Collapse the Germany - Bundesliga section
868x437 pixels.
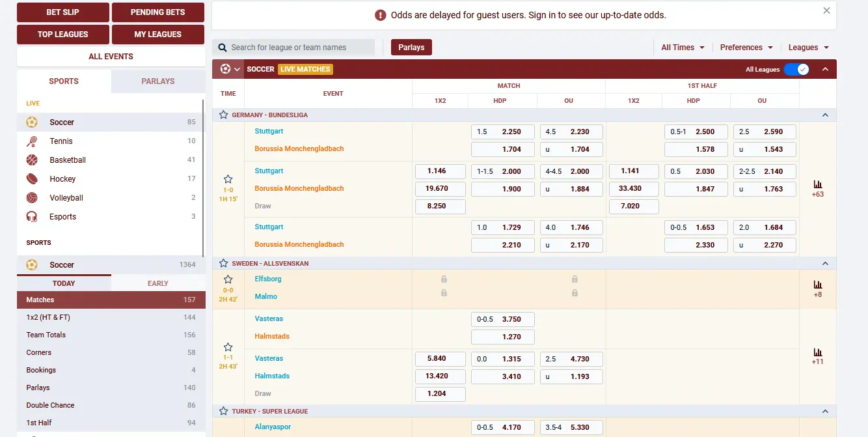825,115
